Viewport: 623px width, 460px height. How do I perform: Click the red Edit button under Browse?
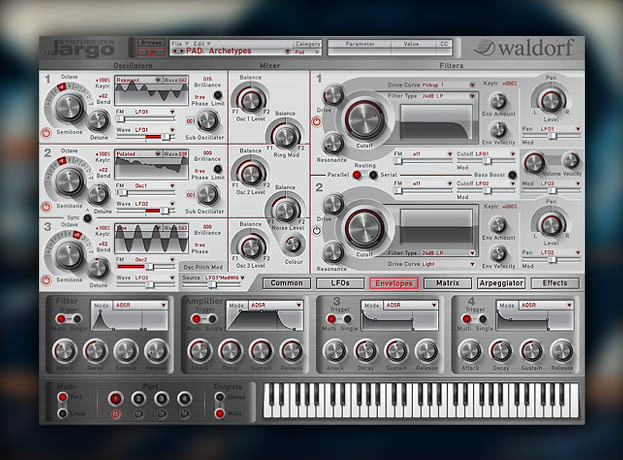151,52
